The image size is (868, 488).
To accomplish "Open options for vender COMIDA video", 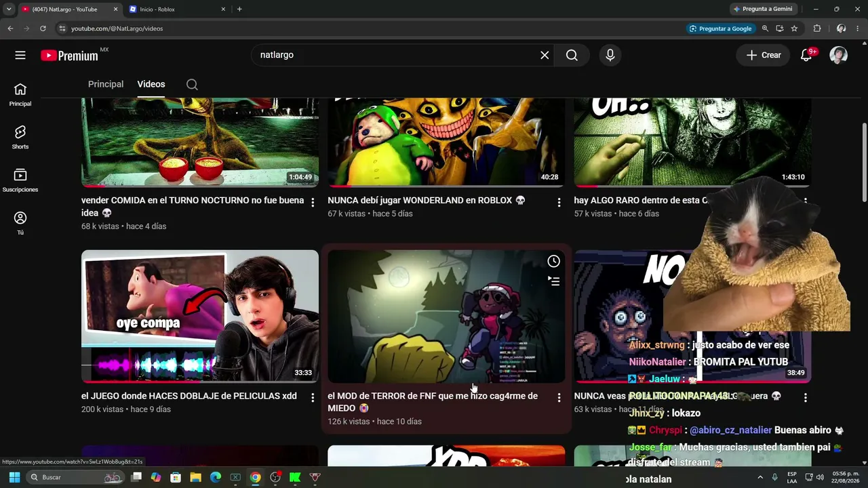I will point(313,202).
